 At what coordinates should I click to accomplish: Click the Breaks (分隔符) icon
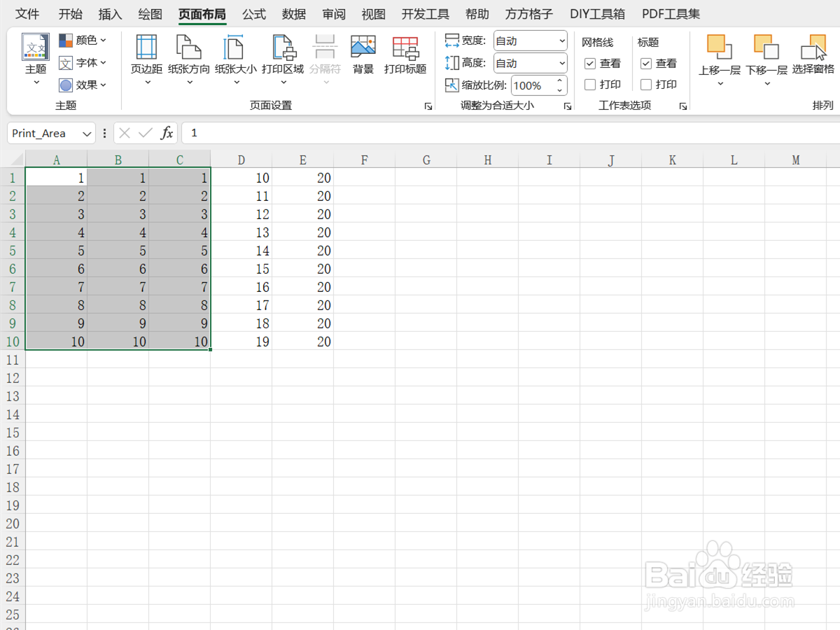(x=325, y=48)
